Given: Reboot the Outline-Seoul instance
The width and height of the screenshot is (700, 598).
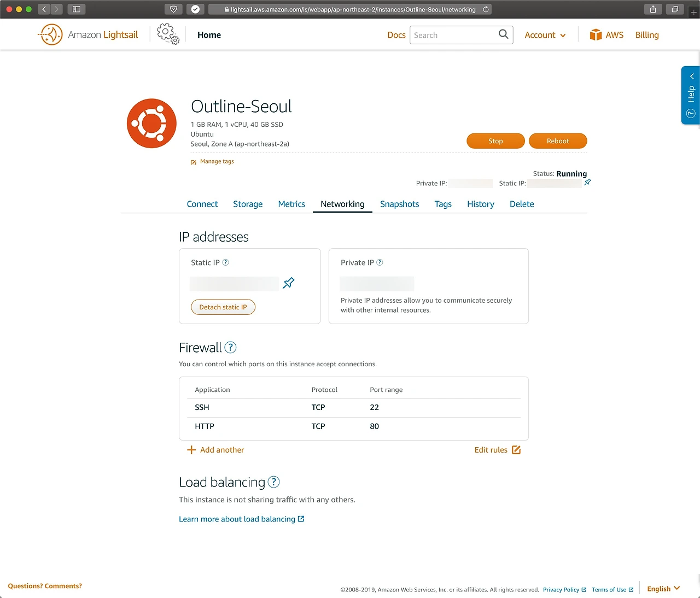Looking at the screenshot, I should tap(558, 141).
